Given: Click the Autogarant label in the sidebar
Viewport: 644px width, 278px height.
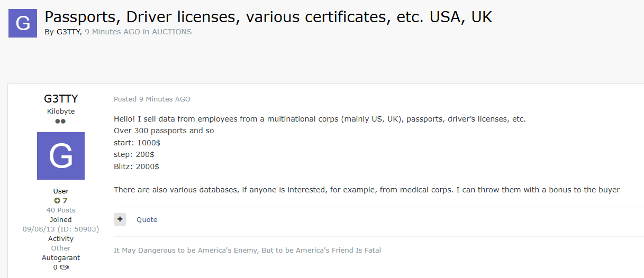Looking at the screenshot, I should click(61, 258).
